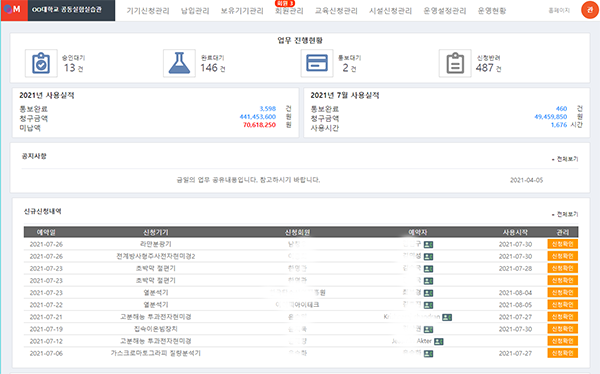Click member card icon in 가스크로마토그라피 질량분석기 row
The image size is (600, 374).
pyautogui.click(x=429, y=354)
